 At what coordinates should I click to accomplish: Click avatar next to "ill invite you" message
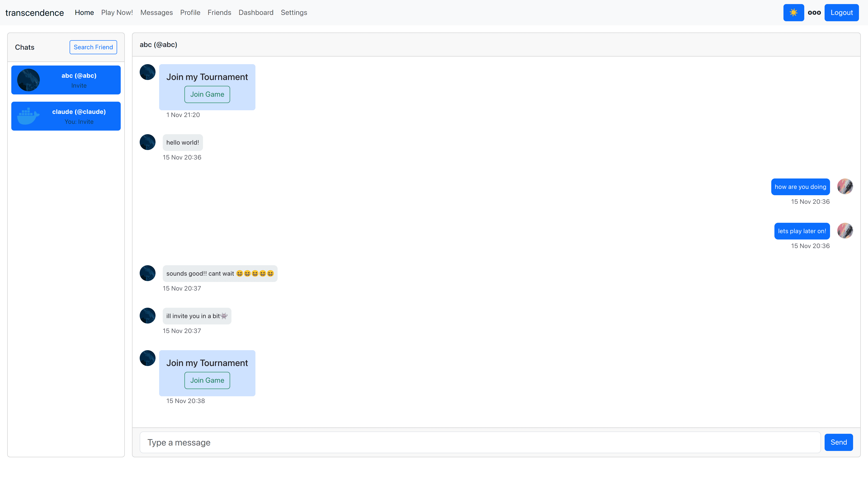coord(148,316)
